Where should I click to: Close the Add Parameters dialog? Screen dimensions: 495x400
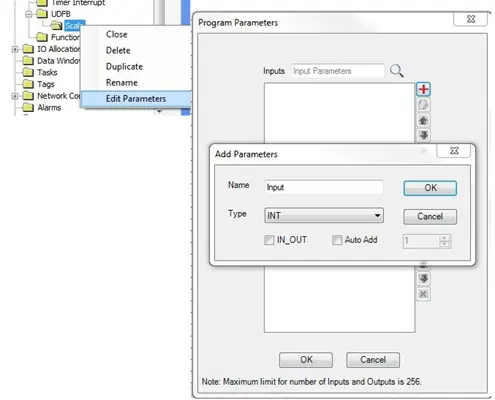(454, 151)
